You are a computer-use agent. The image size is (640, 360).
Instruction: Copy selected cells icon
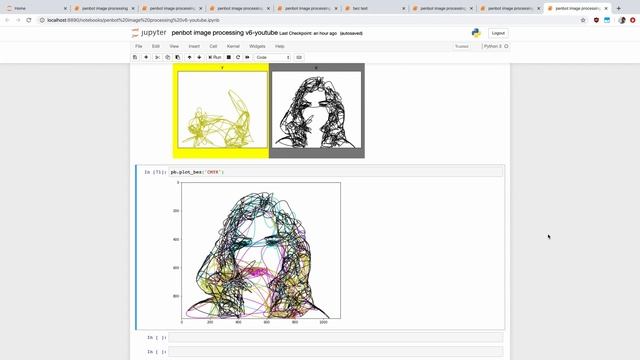point(167,58)
